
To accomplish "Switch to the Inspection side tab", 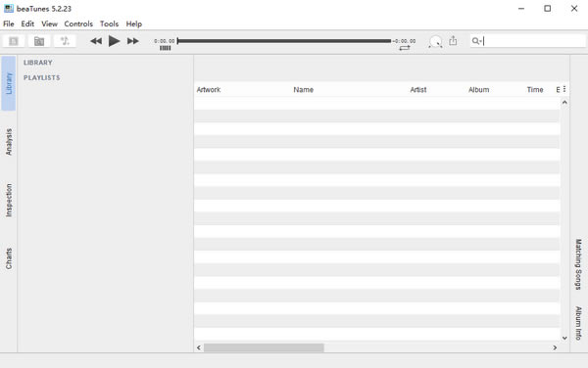I will point(9,201).
